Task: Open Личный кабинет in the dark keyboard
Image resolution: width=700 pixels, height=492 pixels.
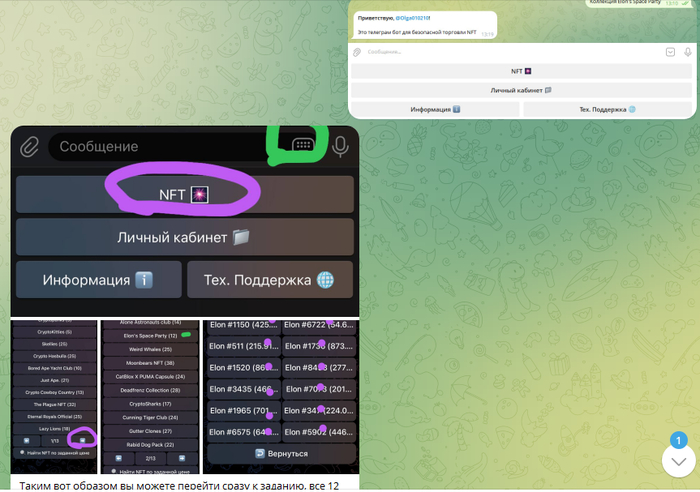Action: pyautogui.click(x=185, y=237)
